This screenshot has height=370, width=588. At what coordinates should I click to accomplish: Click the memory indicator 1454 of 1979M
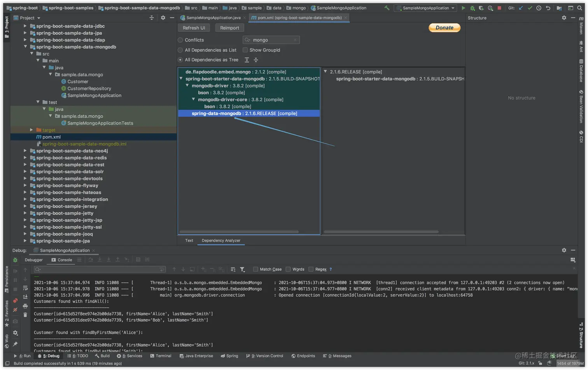(x=570, y=363)
